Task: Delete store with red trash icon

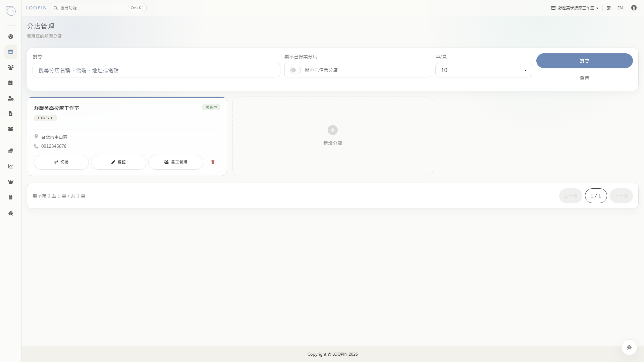Action: (213, 162)
